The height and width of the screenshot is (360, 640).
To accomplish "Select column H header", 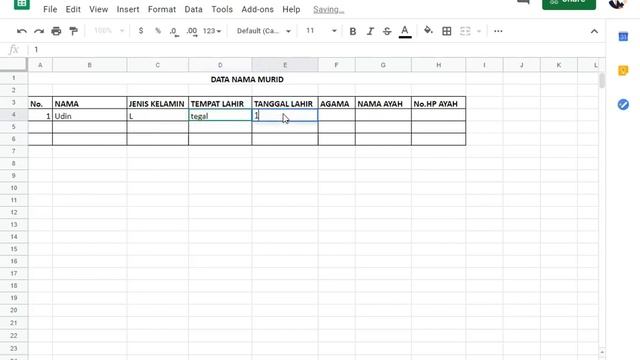I will click(438, 65).
